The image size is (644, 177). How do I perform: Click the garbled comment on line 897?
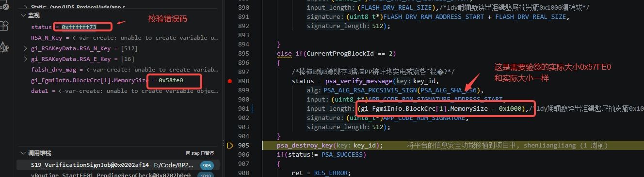(373, 72)
